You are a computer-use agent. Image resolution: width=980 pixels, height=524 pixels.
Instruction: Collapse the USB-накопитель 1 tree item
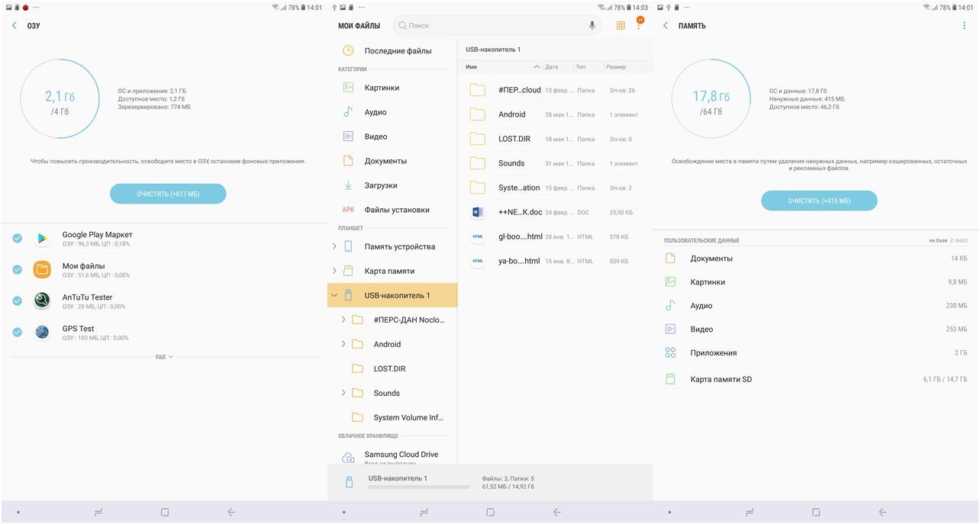click(334, 294)
